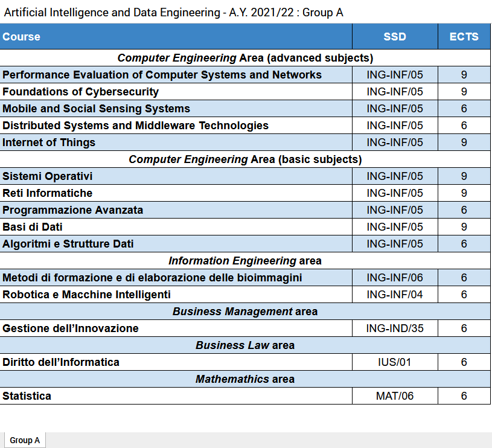Select the Sistemi Operativi row cell
492x448 pixels.
pyautogui.click(x=176, y=176)
